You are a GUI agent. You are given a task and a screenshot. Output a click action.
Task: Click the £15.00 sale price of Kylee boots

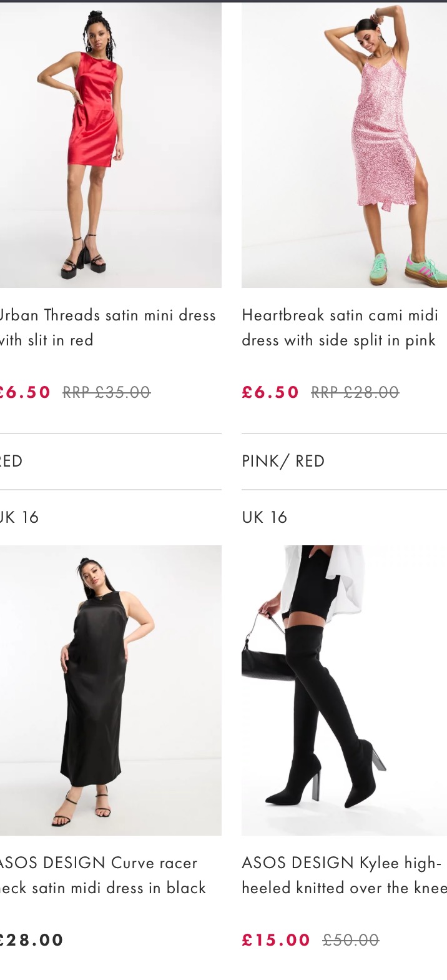pos(276,940)
